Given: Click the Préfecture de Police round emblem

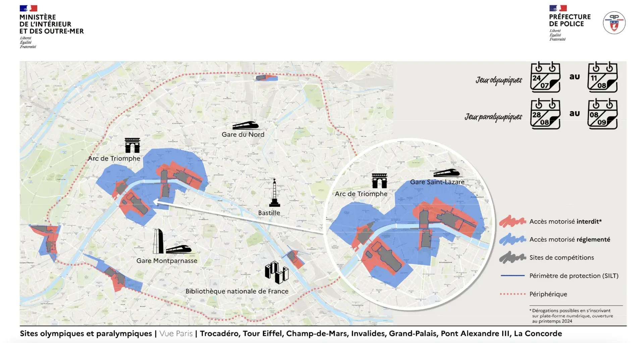Looking at the screenshot, I should 614,23.
